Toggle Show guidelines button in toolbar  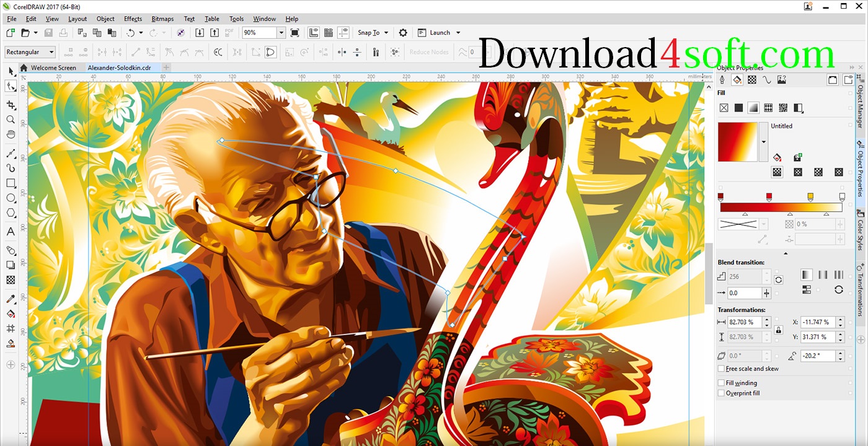coord(343,33)
